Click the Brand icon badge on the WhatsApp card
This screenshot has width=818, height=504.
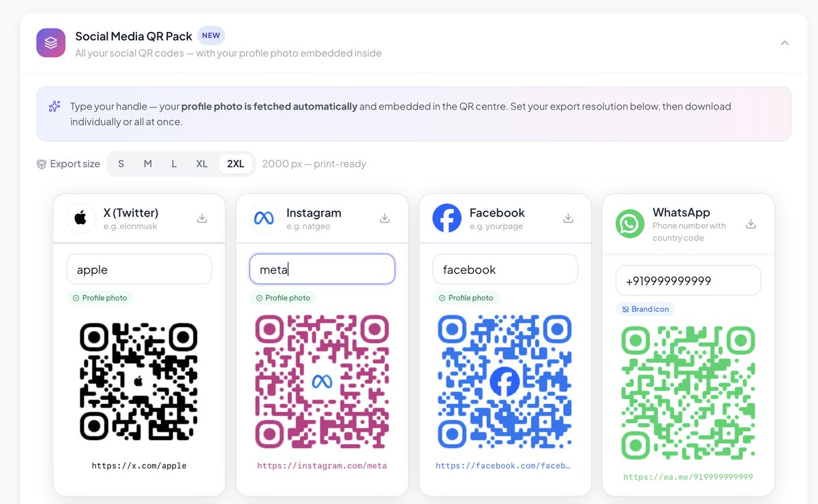coord(646,309)
